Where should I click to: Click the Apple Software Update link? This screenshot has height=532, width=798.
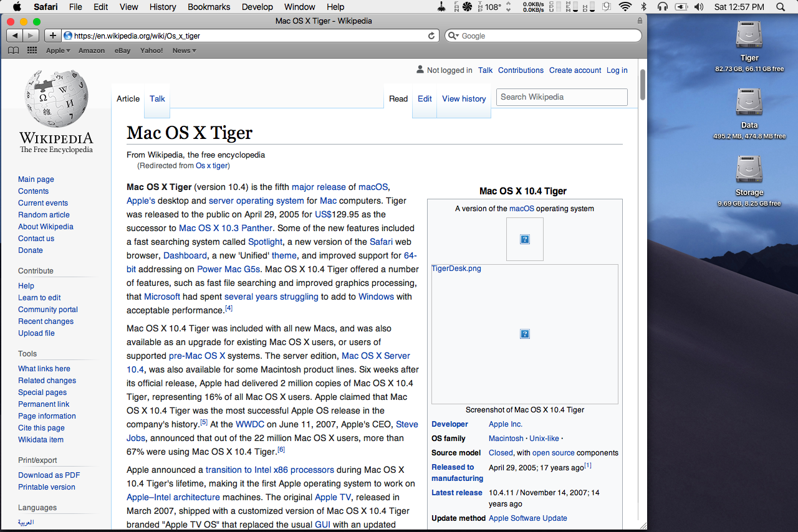[528, 518]
